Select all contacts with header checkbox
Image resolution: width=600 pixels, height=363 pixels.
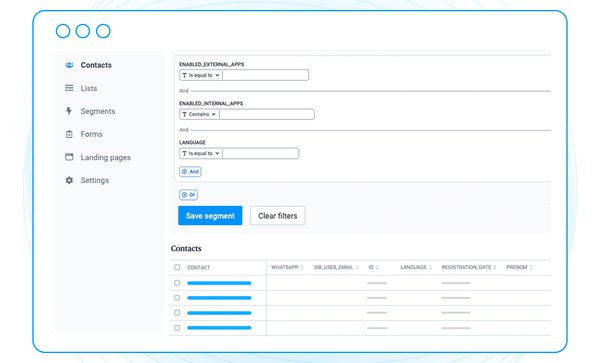pos(177,267)
